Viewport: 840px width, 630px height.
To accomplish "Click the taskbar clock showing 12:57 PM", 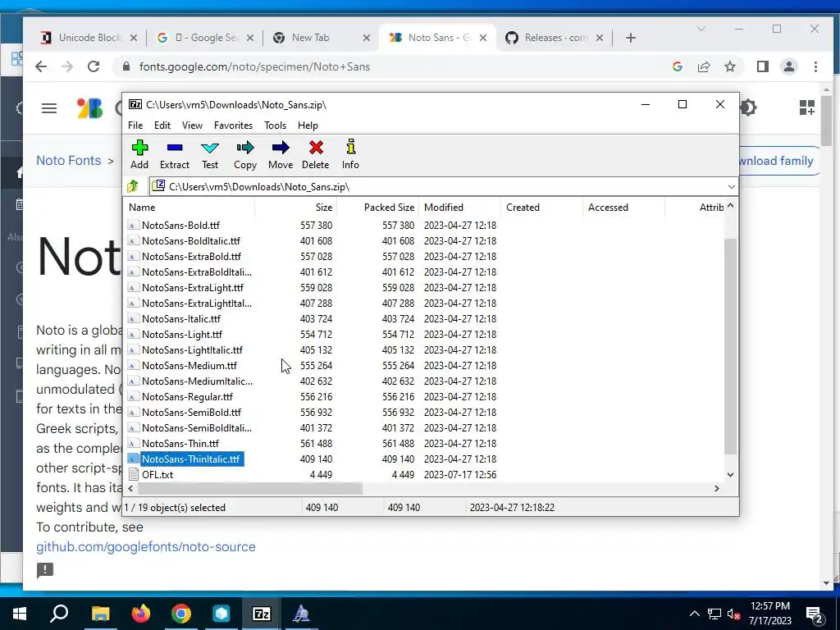I will click(x=769, y=614).
